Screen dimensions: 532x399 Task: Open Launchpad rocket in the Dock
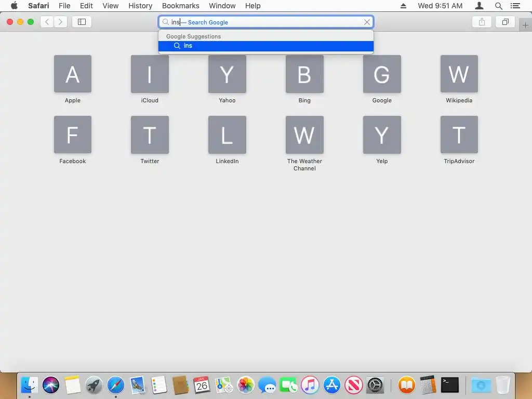94,385
